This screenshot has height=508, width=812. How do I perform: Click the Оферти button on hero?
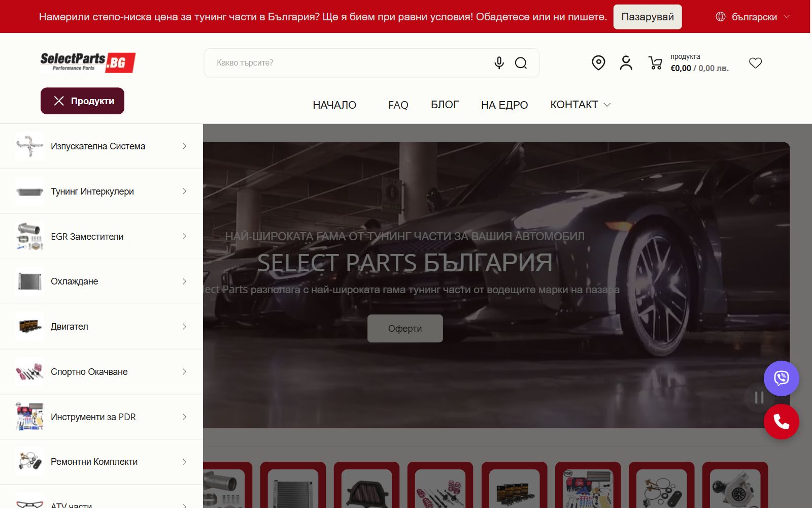tap(405, 329)
